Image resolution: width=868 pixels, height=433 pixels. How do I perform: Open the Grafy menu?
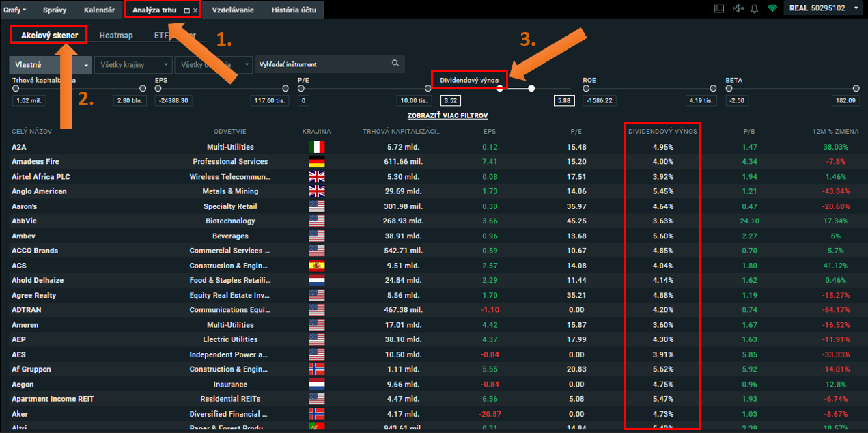[x=15, y=10]
